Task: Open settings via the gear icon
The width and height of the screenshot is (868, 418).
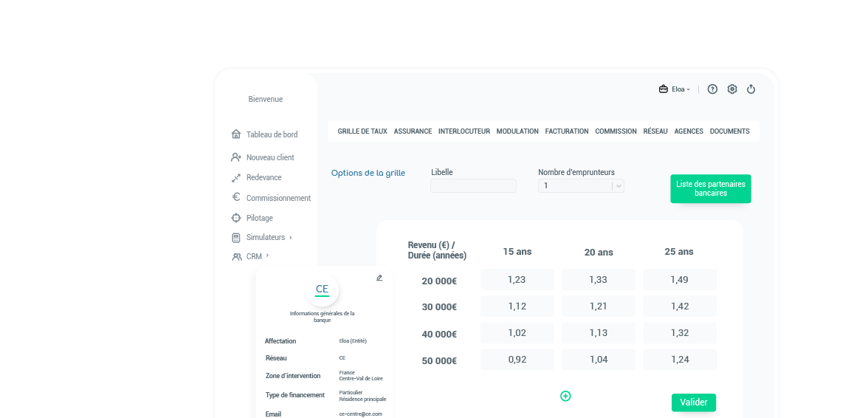Action: [732, 89]
